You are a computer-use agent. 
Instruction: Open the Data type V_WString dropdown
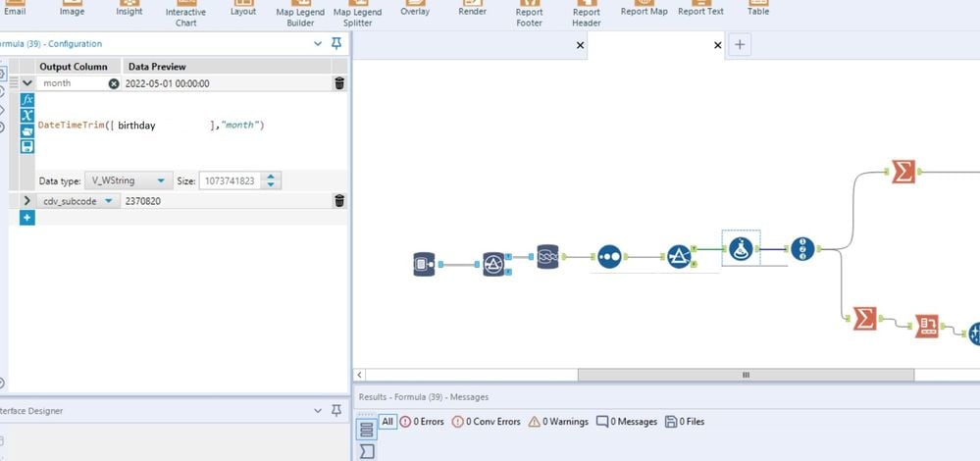click(x=128, y=180)
